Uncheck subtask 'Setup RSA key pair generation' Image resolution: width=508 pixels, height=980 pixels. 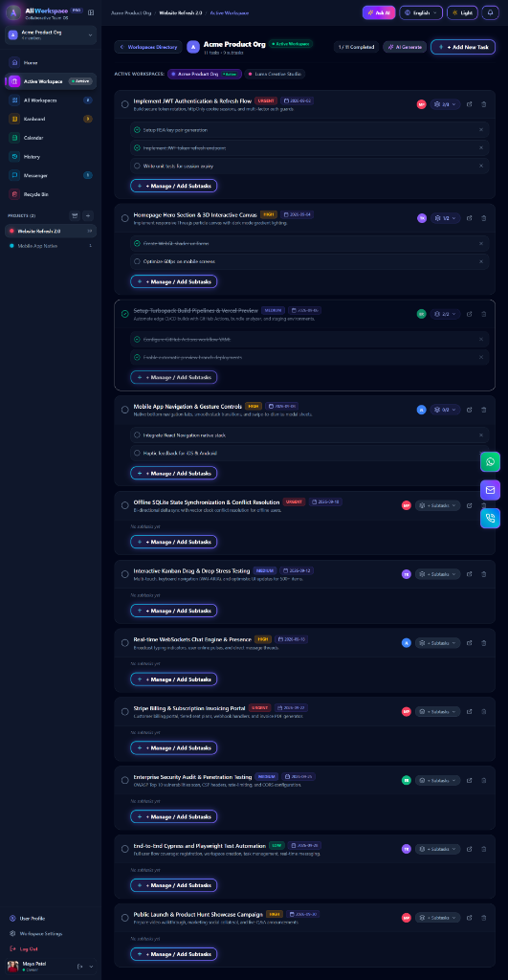click(x=137, y=130)
